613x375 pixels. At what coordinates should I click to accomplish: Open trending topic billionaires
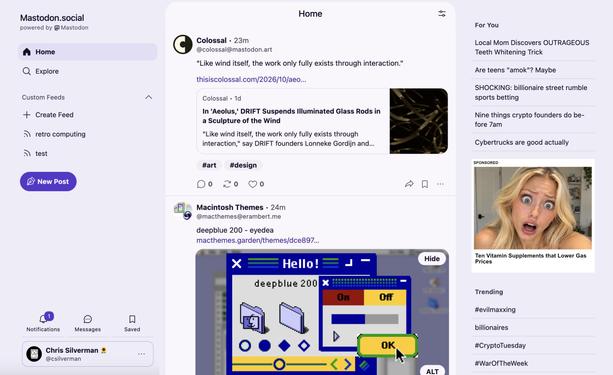[x=491, y=328]
